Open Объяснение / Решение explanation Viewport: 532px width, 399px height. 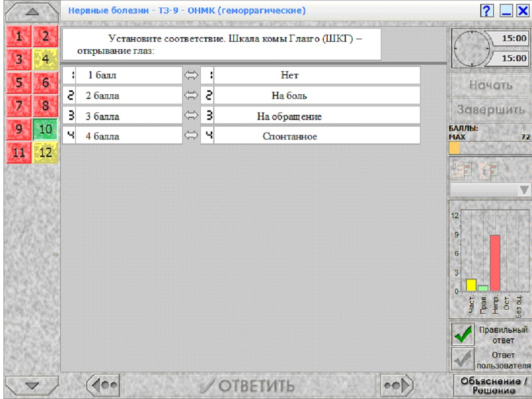(x=493, y=385)
